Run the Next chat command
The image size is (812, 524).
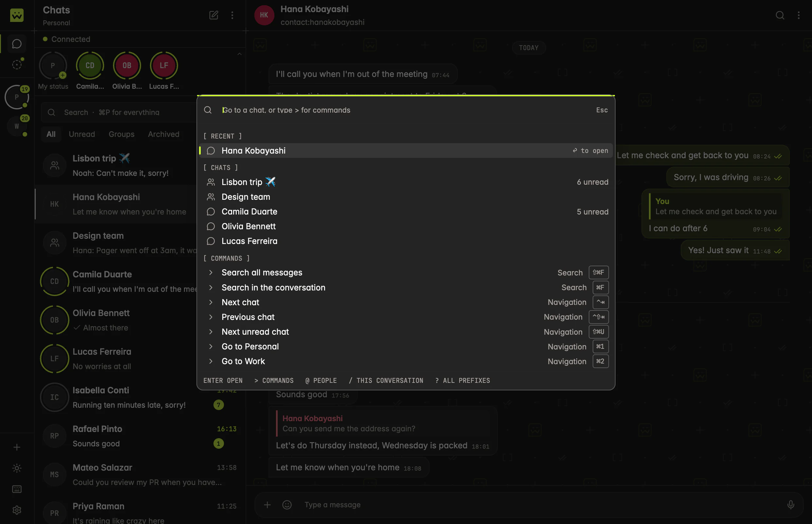(x=405, y=302)
